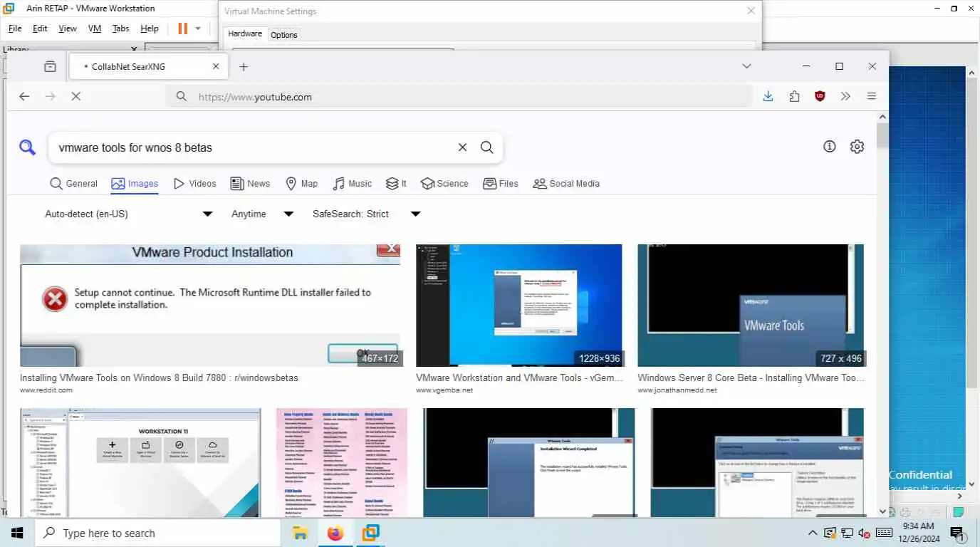Show hidden tray icons chevron
The image size is (980, 547).
812,533
